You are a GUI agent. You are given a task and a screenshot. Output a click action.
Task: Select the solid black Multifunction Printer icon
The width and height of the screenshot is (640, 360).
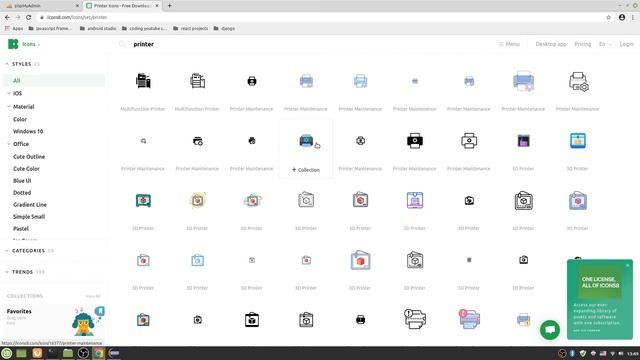[x=143, y=81]
